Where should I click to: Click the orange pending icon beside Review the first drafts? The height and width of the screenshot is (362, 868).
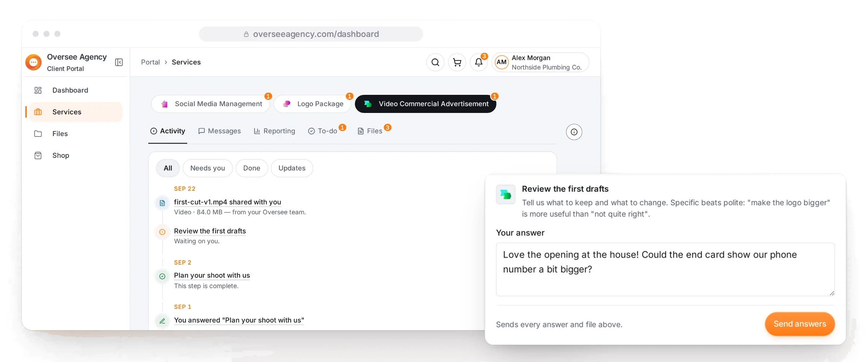coord(162,232)
